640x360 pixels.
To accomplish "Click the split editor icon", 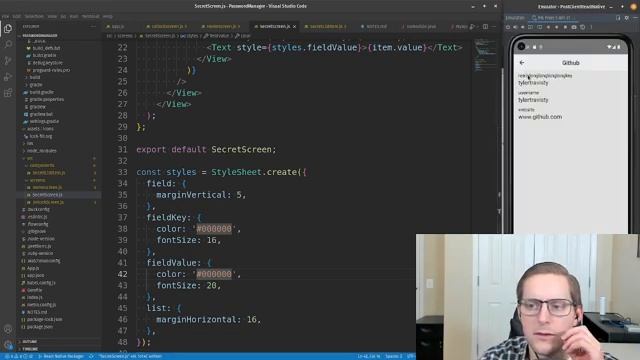I will 485,27.
